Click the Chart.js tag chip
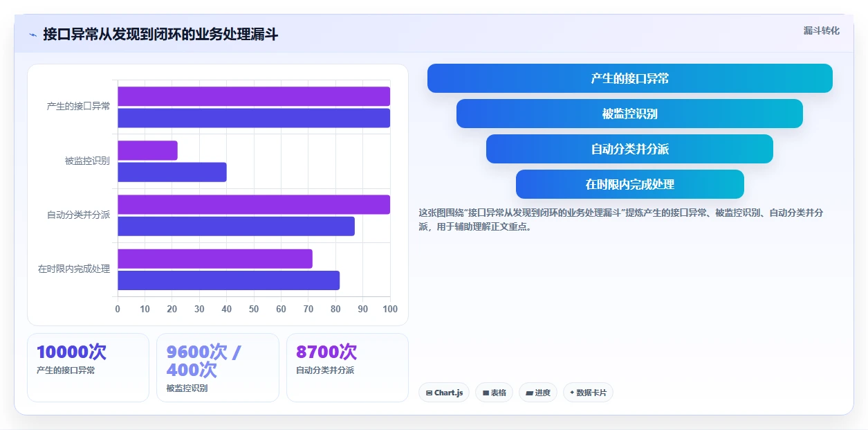 click(x=444, y=393)
